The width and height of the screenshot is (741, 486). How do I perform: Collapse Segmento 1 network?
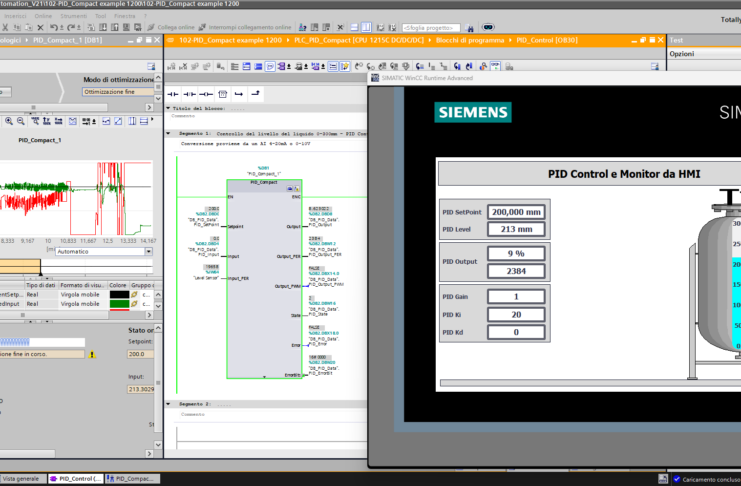pos(168,134)
